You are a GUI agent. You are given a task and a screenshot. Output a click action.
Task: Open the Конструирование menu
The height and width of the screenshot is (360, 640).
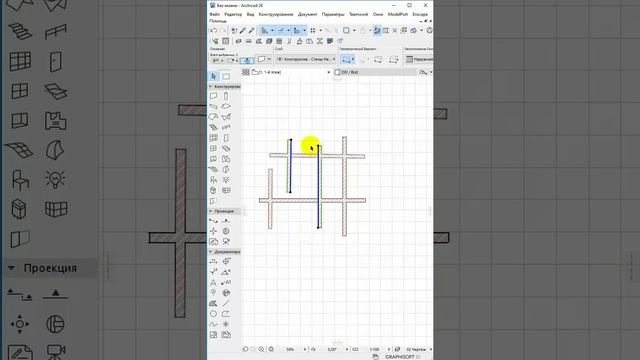pyautogui.click(x=276, y=14)
